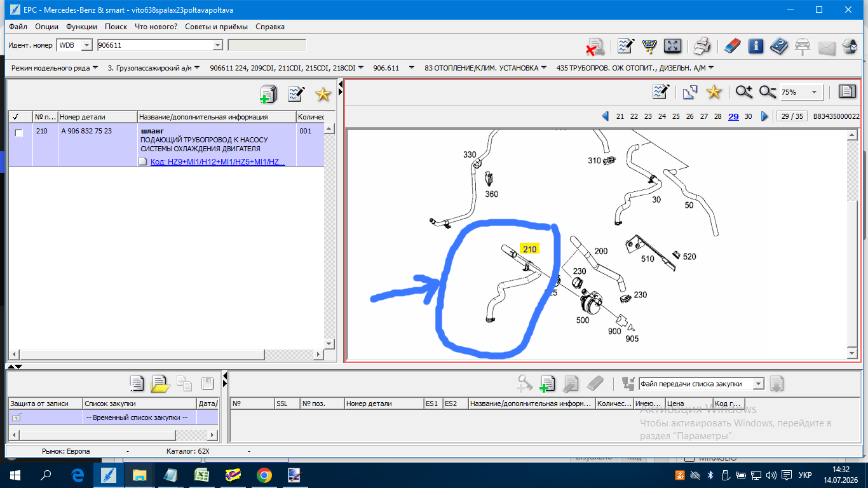Open the 75% zoom level dropdown
This screenshot has height=488, width=868.
coord(814,92)
